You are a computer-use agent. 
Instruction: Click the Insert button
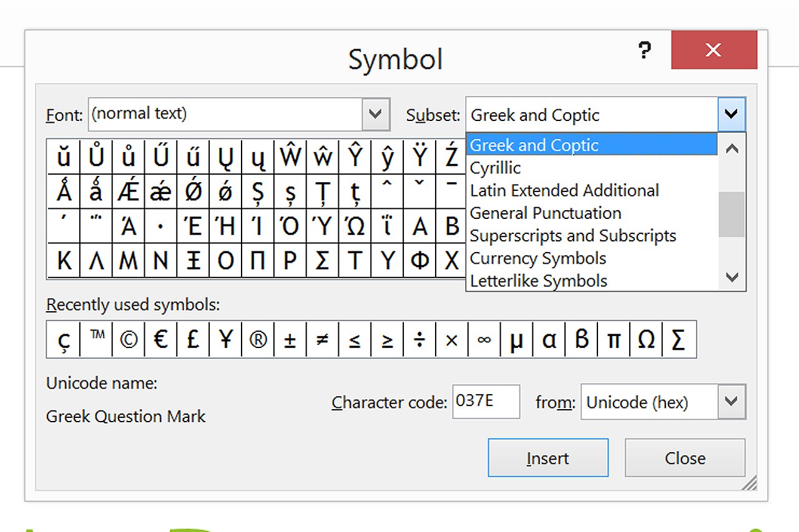[547, 458]
